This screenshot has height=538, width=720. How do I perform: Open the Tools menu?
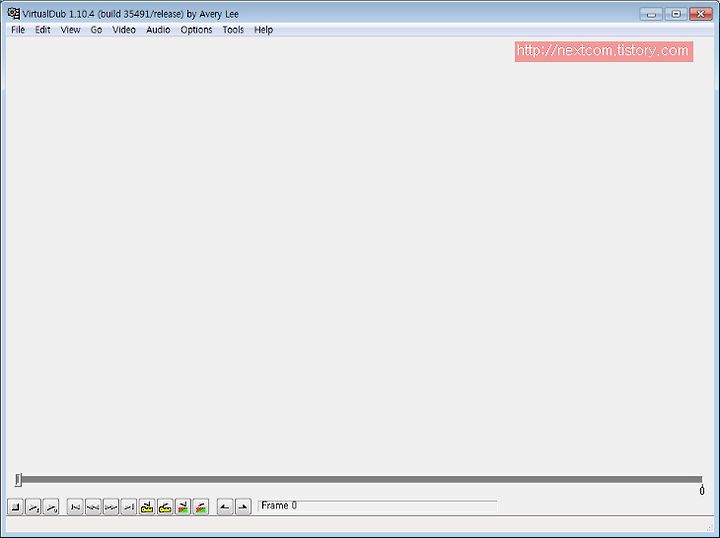tap(233, 30)
